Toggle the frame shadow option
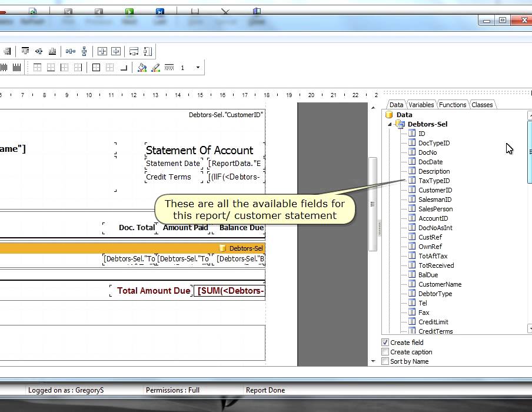532x412 pixels. pyautogui.click(x=124, y=68)
